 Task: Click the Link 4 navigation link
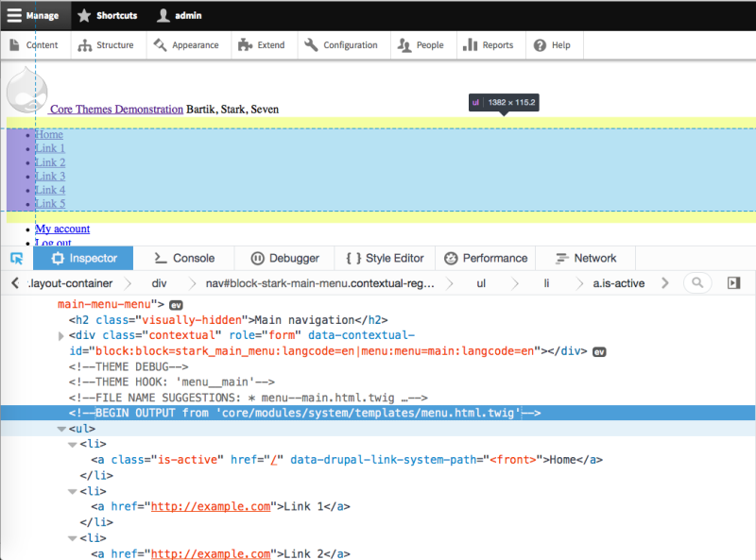tap(50, 190)
